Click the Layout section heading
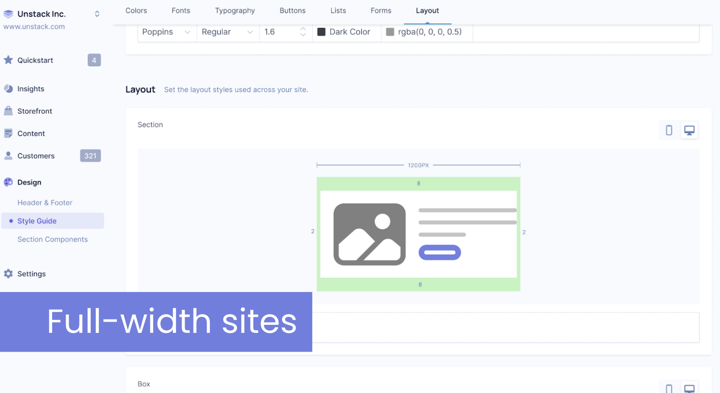720x393 pixels. tap(140, 90)
